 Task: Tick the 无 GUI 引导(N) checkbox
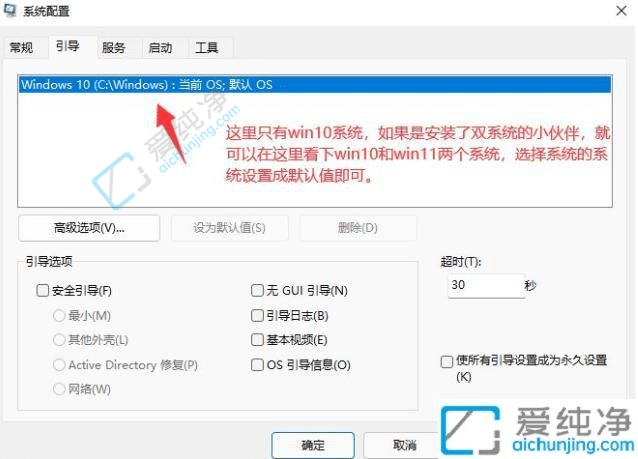click(257, 291)
